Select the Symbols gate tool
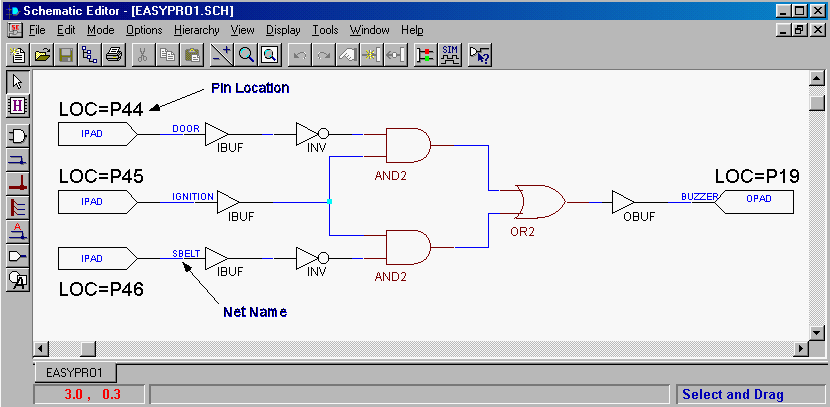The image size is (830, 407). click(x=18, y=135)
